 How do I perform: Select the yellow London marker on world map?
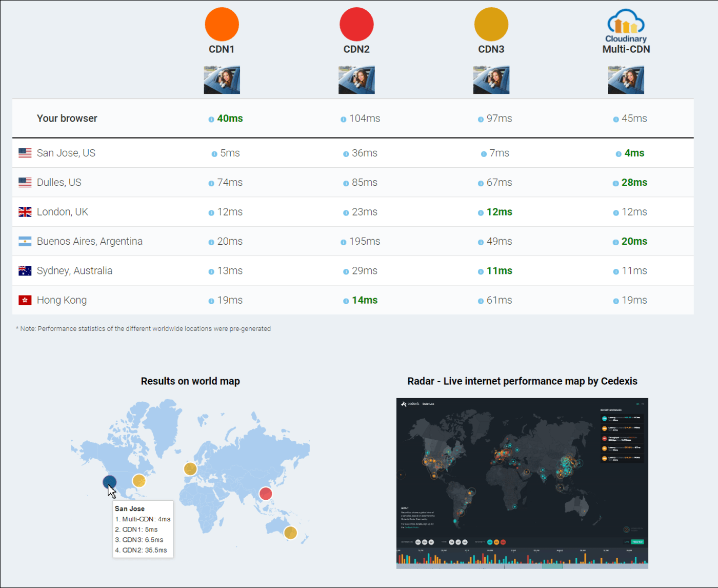pos(190,468)
